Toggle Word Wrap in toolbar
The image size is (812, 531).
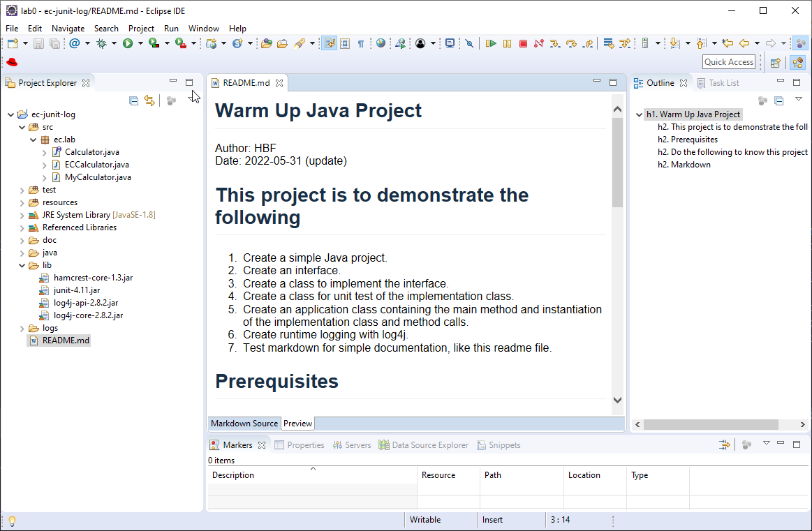click(330, 43)
